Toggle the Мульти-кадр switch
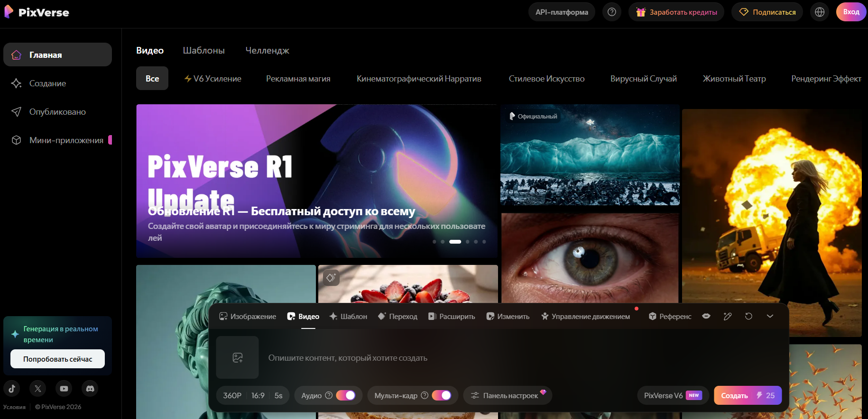This screenshot has height=419, width=868. tap(442, 395)
